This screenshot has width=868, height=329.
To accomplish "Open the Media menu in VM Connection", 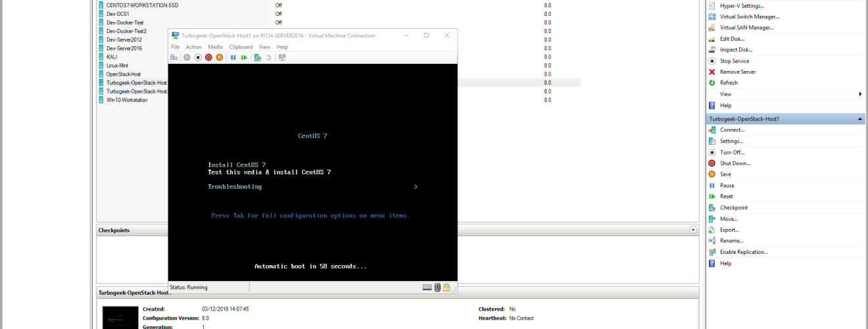I will [215, 47].
